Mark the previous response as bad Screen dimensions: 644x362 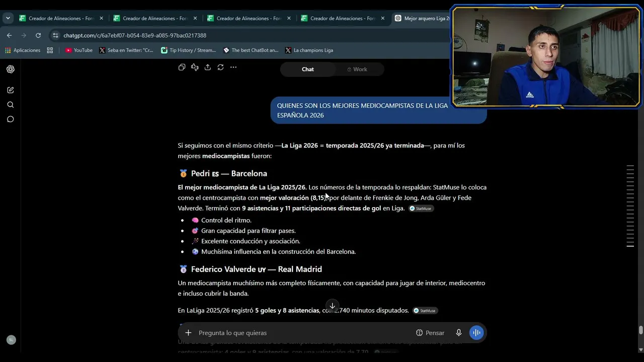[x=195, y=67]
